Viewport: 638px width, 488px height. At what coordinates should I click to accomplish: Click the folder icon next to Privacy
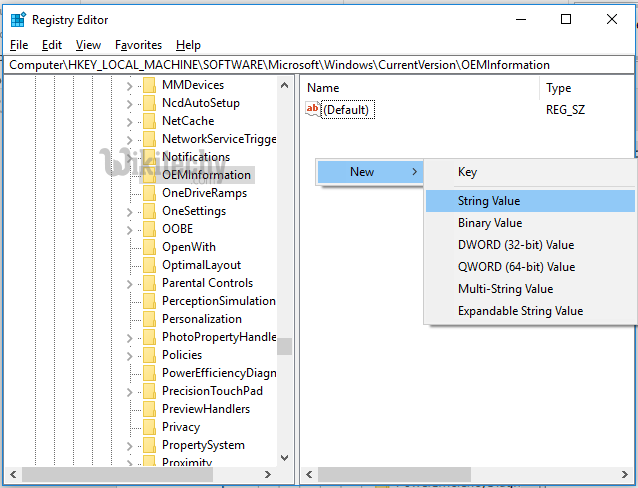[x=148, y=427]
